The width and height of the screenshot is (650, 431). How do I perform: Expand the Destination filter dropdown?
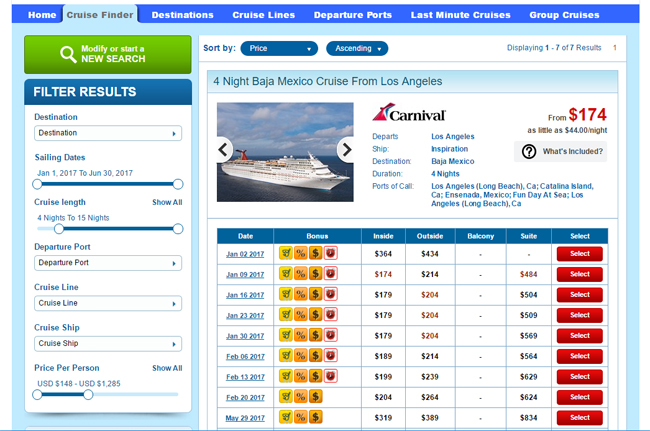(x=108, y=133)
